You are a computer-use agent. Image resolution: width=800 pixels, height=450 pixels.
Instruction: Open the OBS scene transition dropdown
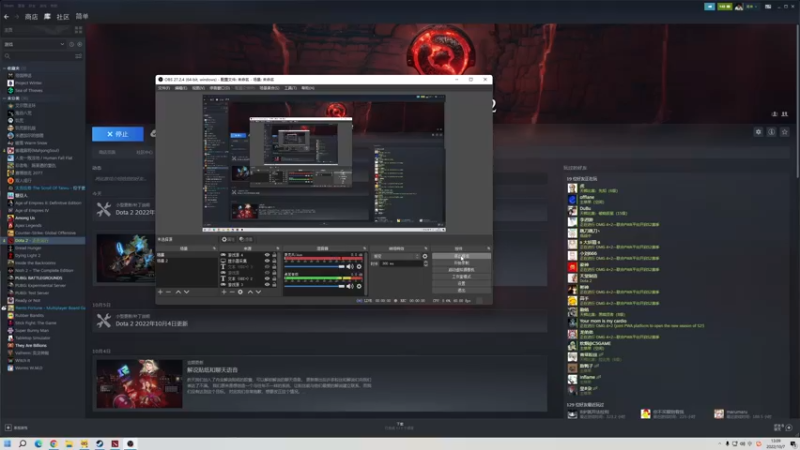click(396, 256)
